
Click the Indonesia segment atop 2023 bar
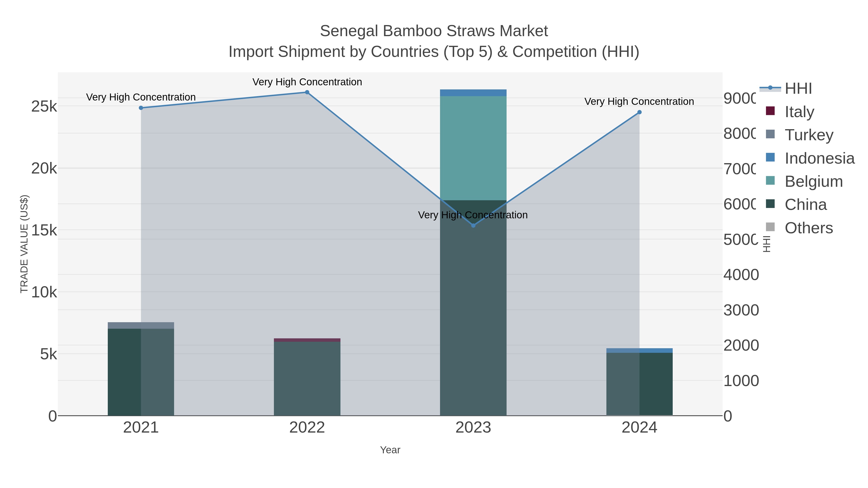point(473,93)
